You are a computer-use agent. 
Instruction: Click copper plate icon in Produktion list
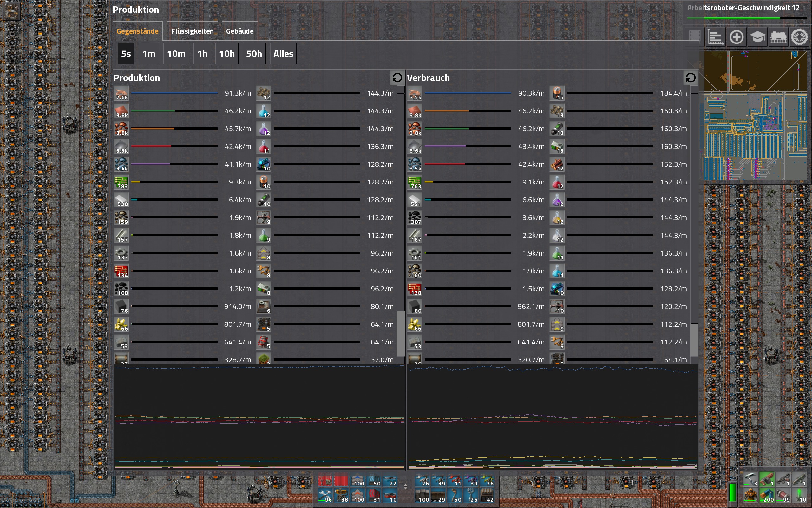tap(121, 111)
